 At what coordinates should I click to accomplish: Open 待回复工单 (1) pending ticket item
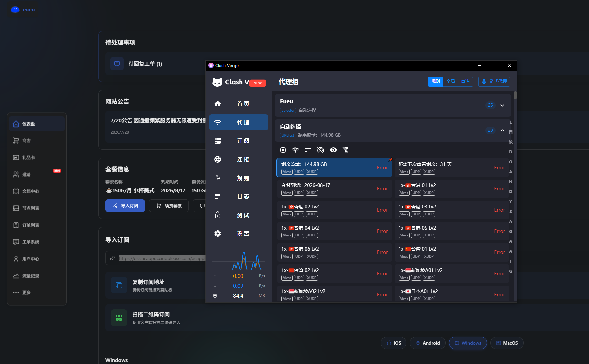coord(156,64)
